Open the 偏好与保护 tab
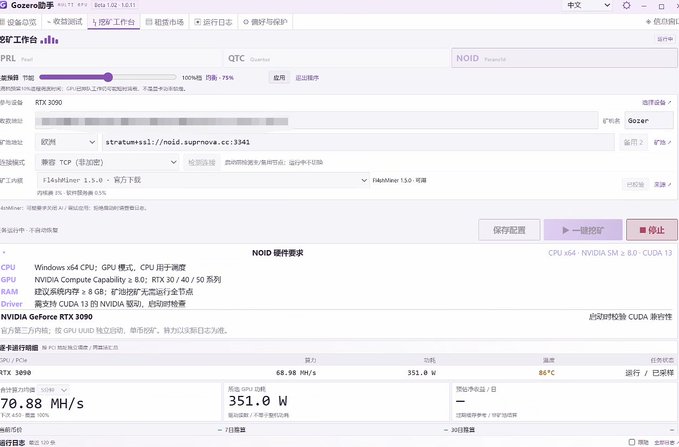Screen dimensions: 679x447 click(265, 22)
